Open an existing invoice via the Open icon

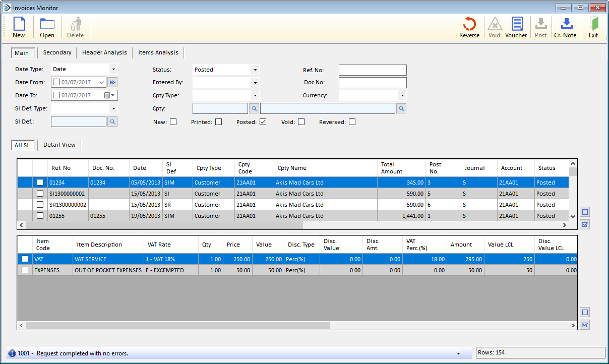(47, 27)
